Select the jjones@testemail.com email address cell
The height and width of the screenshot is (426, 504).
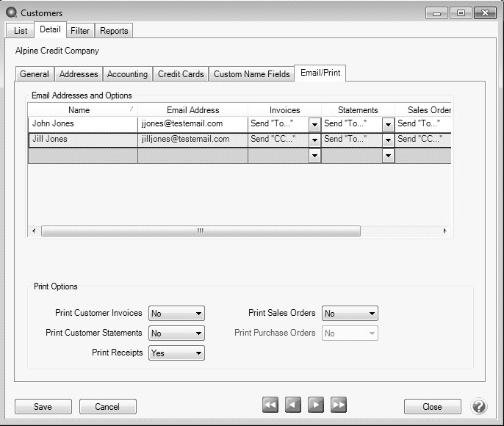[192, 124]
